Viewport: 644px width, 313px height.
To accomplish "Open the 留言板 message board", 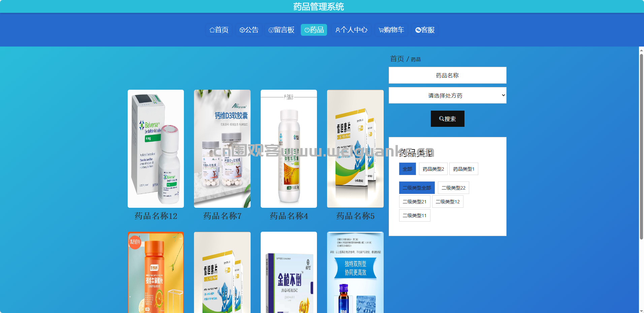I will pos(281,30).
